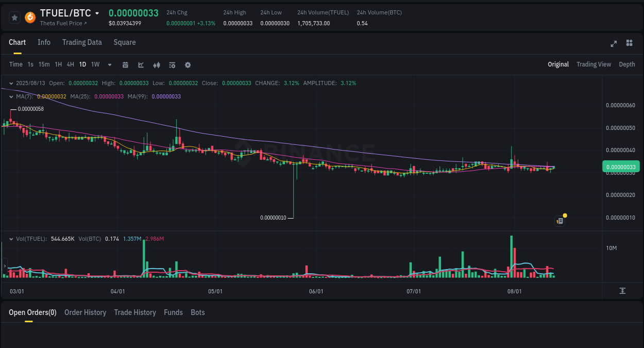Collapse the OHLC data row chevron

tap(10, 82)
